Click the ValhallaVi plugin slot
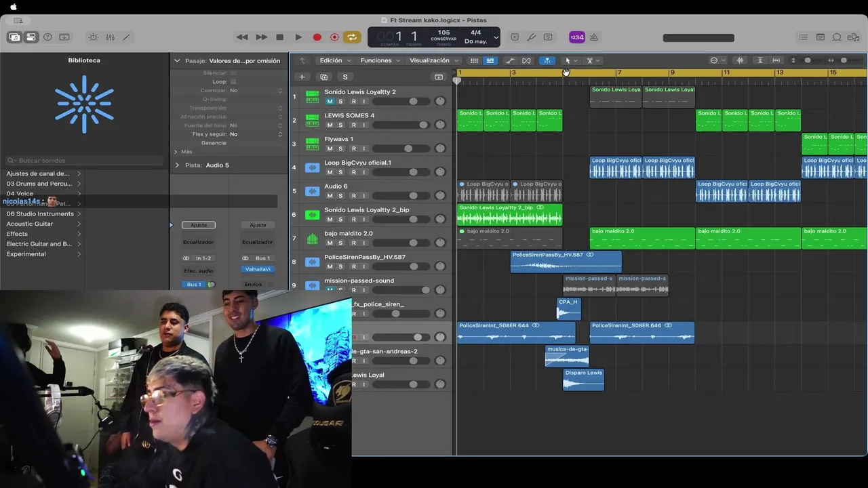Screen dimensions: 868x488 pyautogui.click(x=258, y=269)
